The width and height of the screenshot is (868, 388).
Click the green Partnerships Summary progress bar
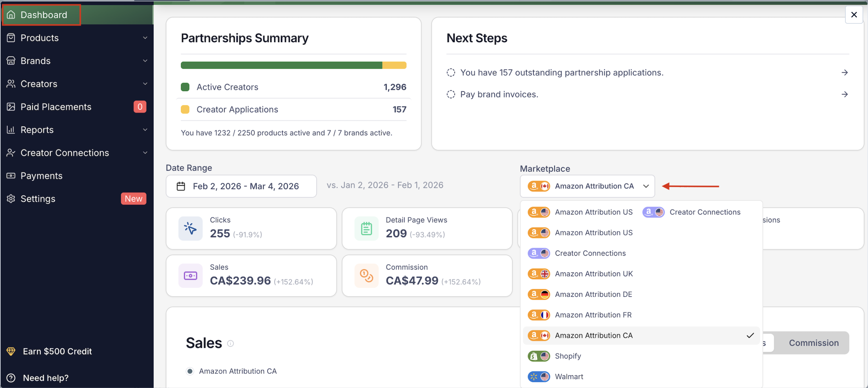tap(281, 65)
